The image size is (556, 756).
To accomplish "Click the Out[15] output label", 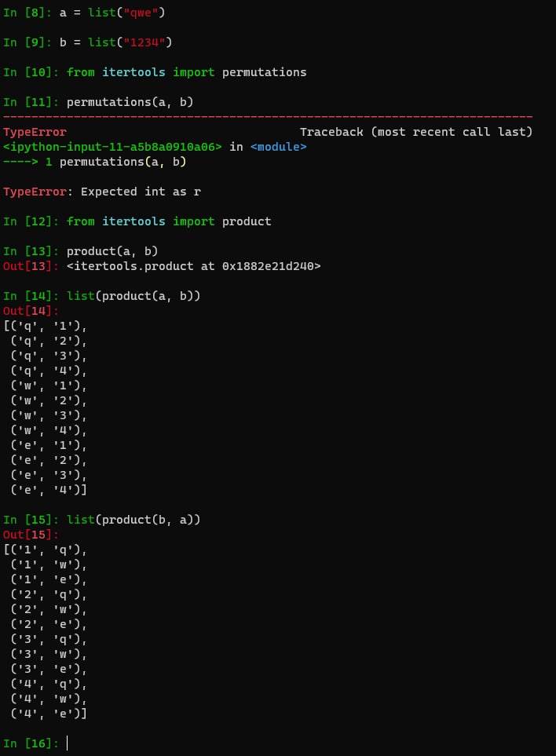I will [27, 535].
